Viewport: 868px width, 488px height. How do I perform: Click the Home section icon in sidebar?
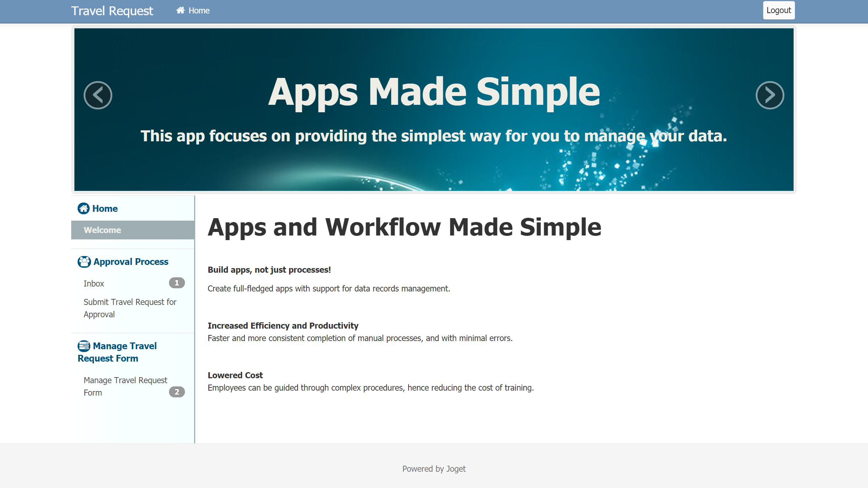pyautogui.click(x=84, y=209)
